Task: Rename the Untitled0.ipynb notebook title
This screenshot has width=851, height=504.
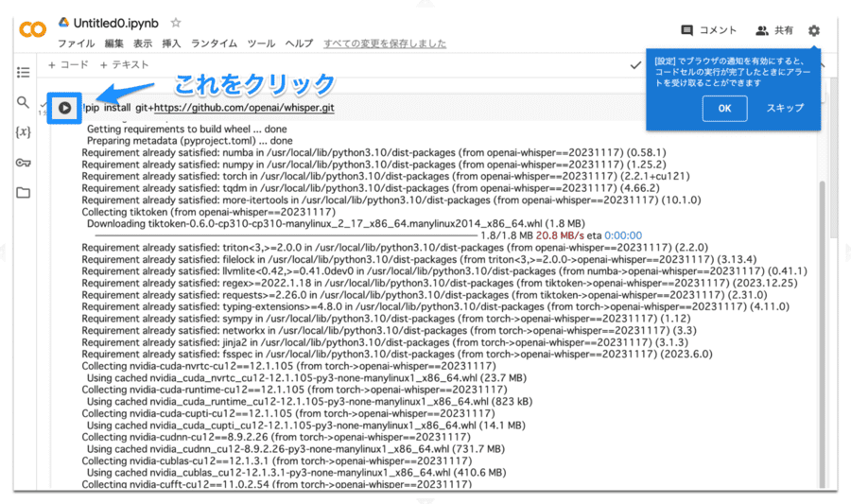Action: pyautogui.click(x=115, y=24)
